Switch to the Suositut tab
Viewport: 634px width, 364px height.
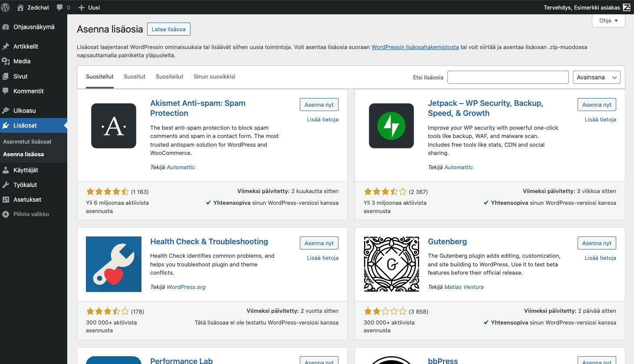tap(135, 77)
